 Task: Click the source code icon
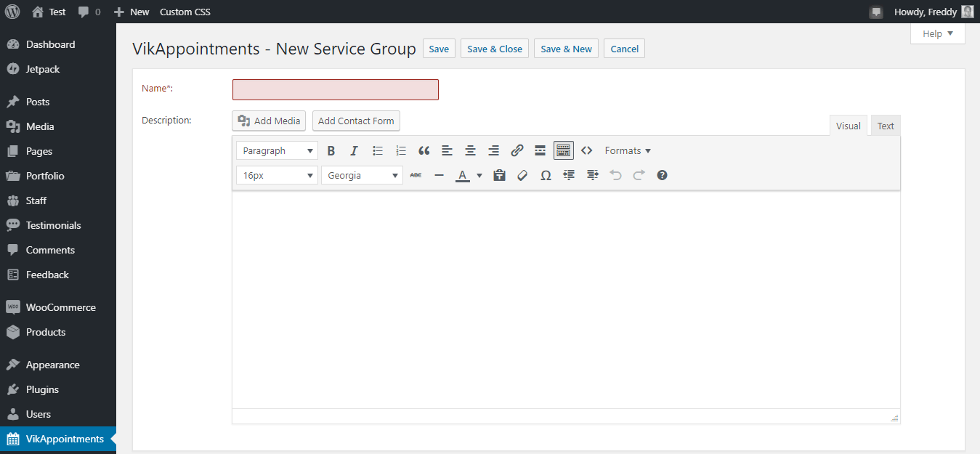587,150
